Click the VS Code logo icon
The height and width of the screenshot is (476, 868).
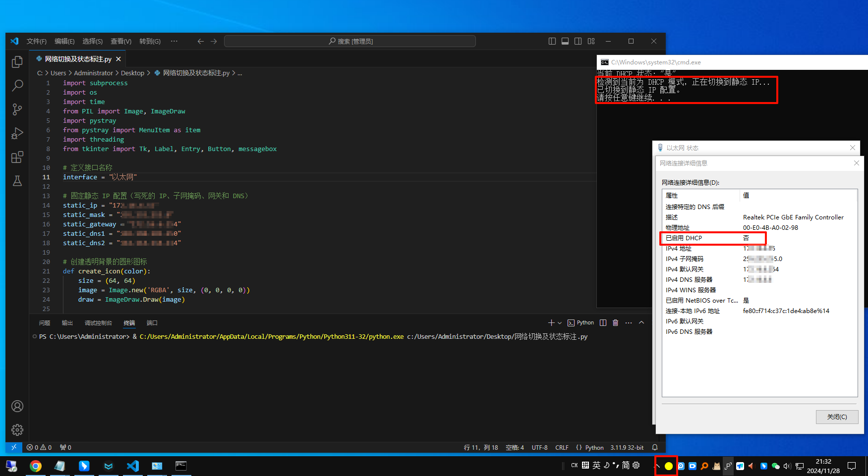tap(14, 41)
